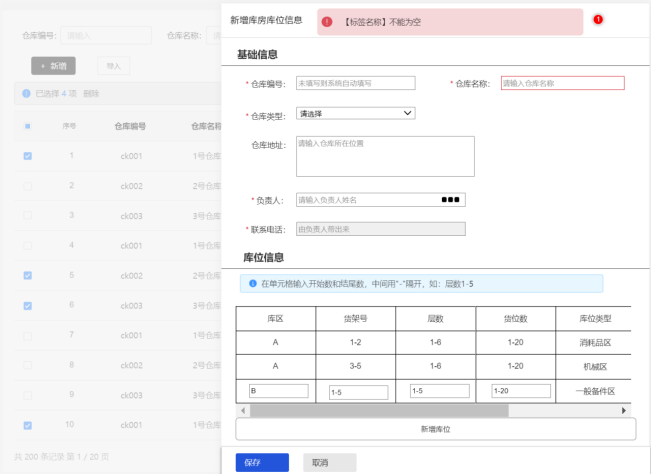Check the checkbox for row 7
The height and width of the screenshot is (474, 651).
click(x=27, y=336)
